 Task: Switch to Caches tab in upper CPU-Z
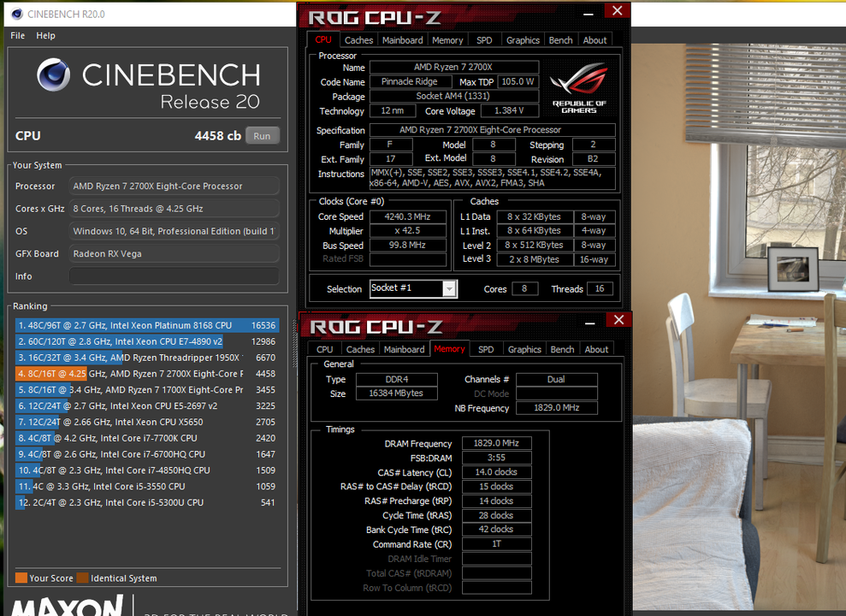click(358, 40)
